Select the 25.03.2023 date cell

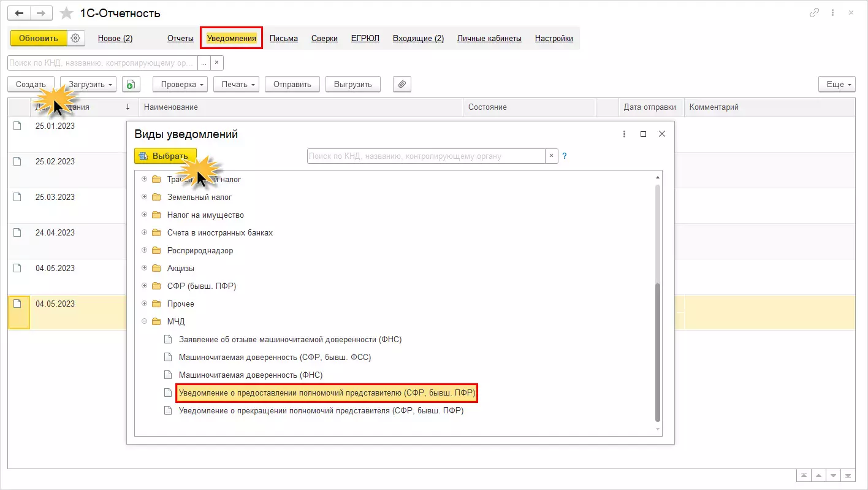click(x=55, y=197)
